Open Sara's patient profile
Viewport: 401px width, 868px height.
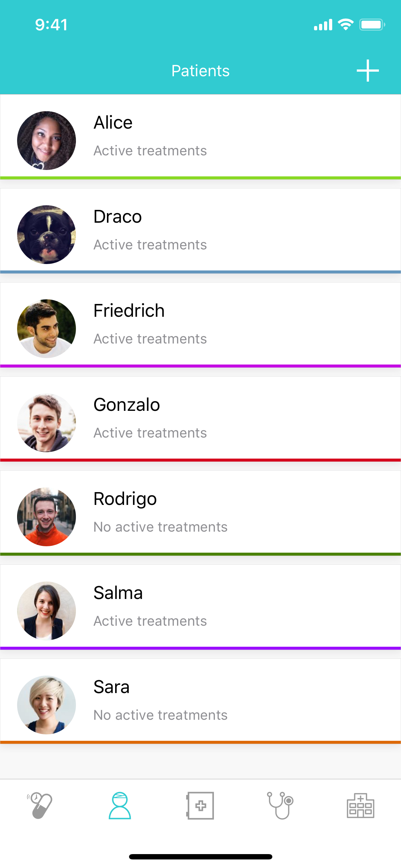pos(200,701)
